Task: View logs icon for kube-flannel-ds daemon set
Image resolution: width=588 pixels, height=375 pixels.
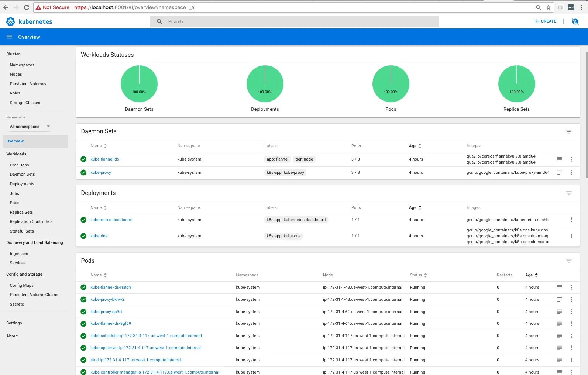Action: 560,159
